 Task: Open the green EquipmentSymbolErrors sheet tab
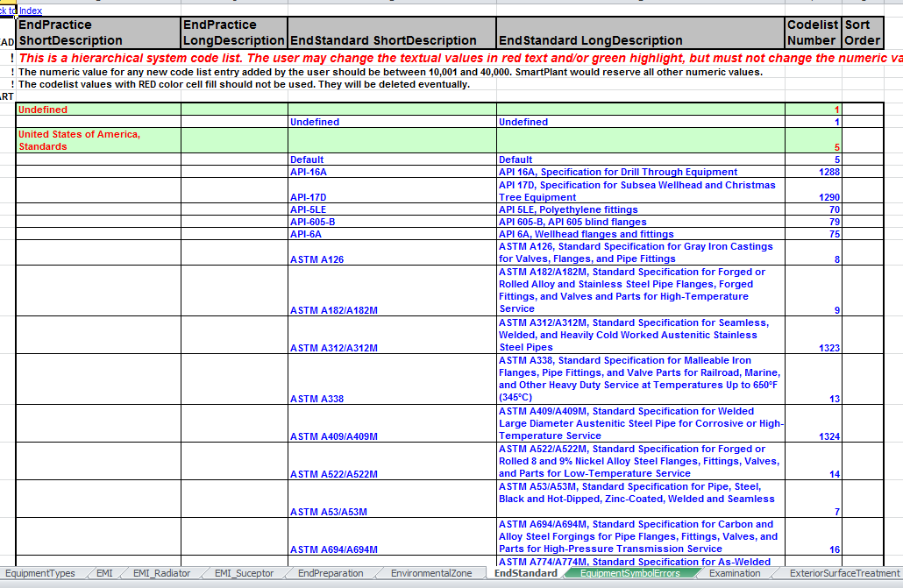click(630, 573)
